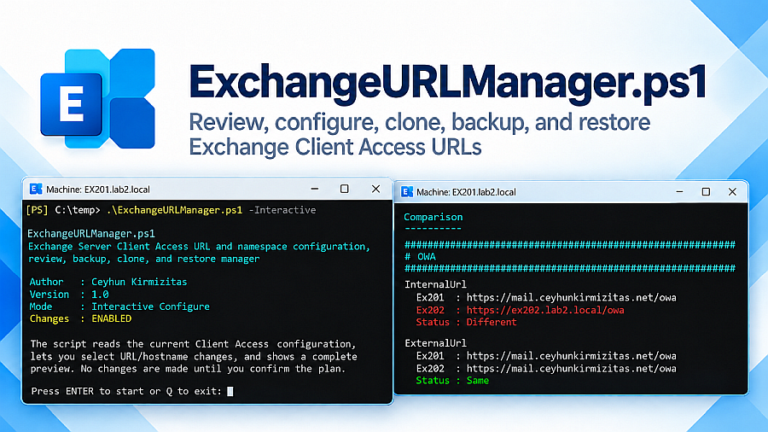Click the green 'Status : Same' line
Image resolution: width=768 pixels, height=432 pixels.
pyautogui.click(x=452, y=381)
